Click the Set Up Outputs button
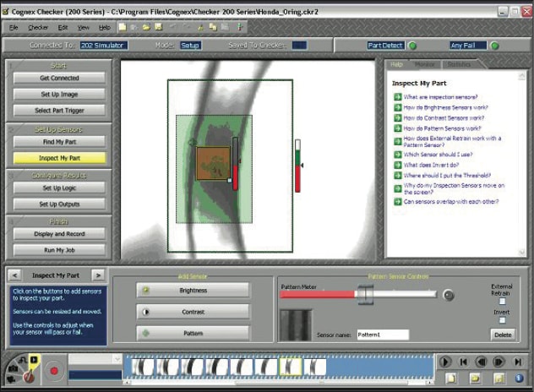This screenshot has width=534, height=392. (59, 204)
